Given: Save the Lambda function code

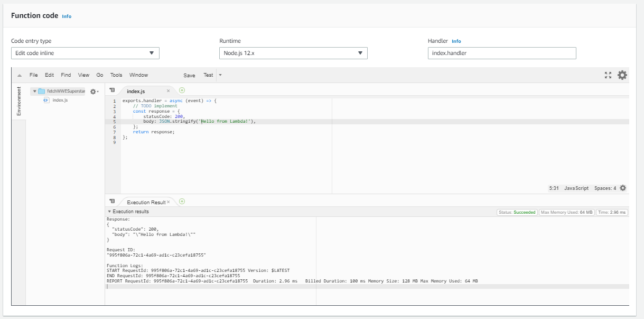Looking at the screenshot, I should (x=190, y=75).
